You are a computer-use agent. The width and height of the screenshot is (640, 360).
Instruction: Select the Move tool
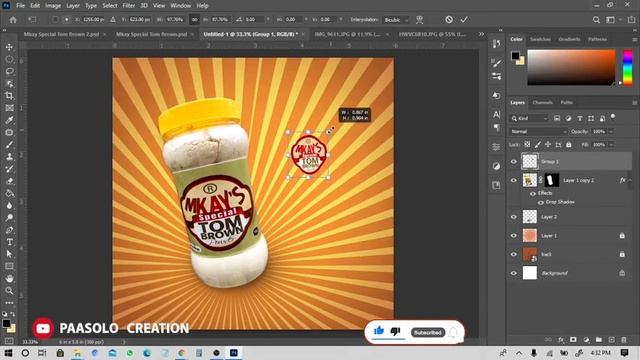(x=9, y=47)
